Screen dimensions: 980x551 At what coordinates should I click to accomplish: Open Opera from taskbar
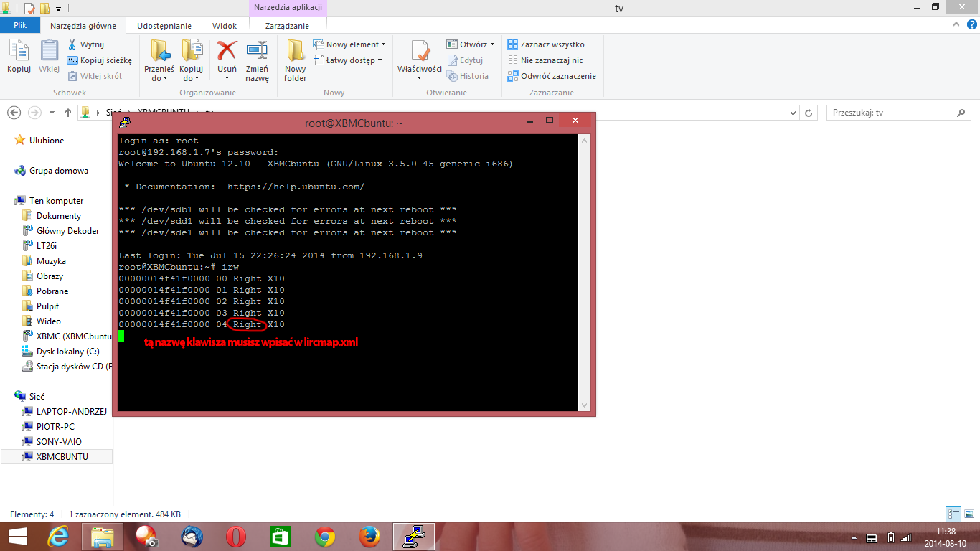click(x=235, y=537)
